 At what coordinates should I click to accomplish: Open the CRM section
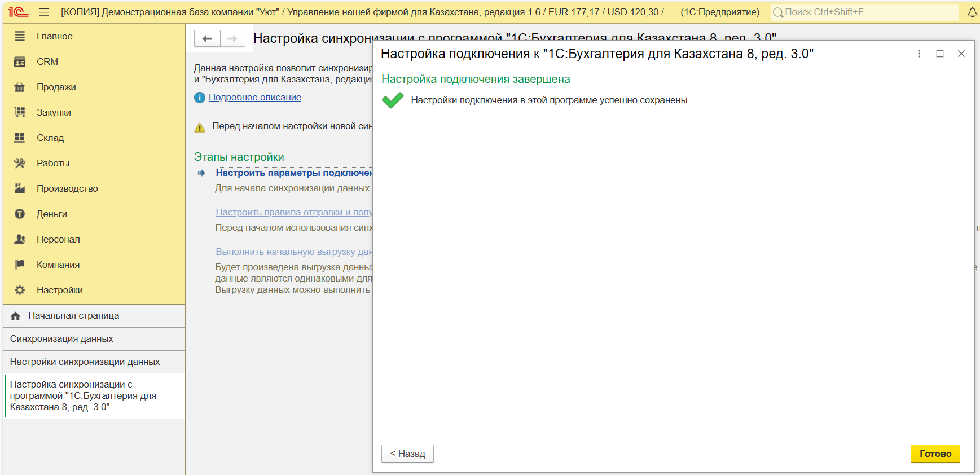tap(47, 61)
